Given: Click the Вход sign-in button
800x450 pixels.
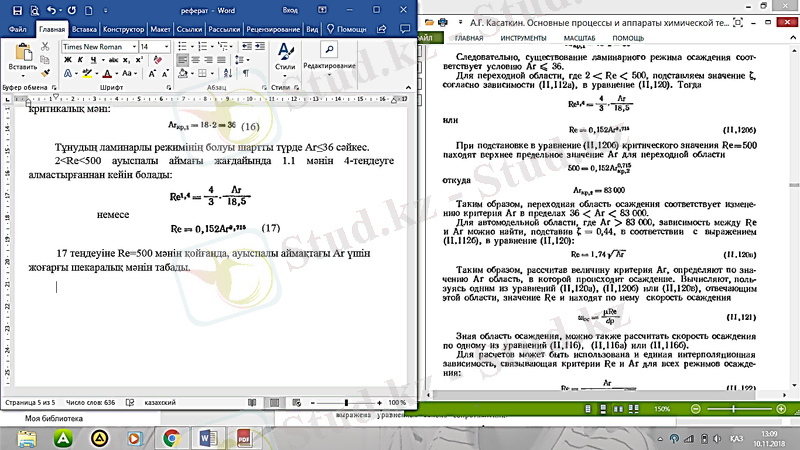Looking at the screenshot, I should coord(291,10).
